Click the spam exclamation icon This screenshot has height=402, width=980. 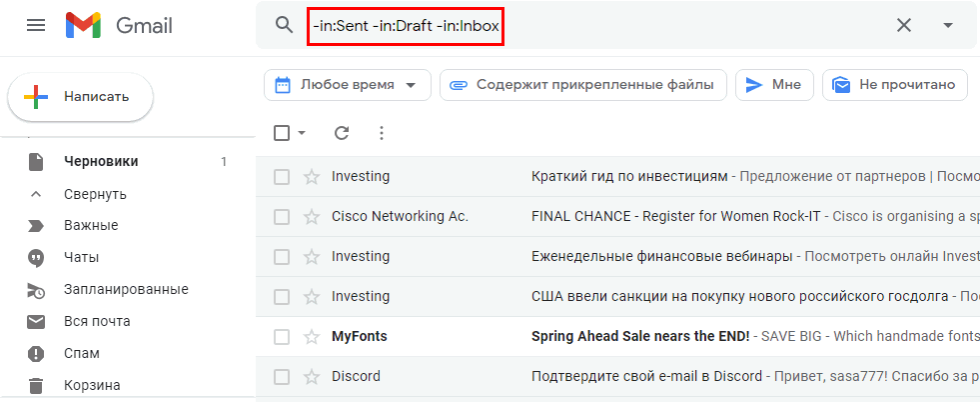tap(36, 354)
